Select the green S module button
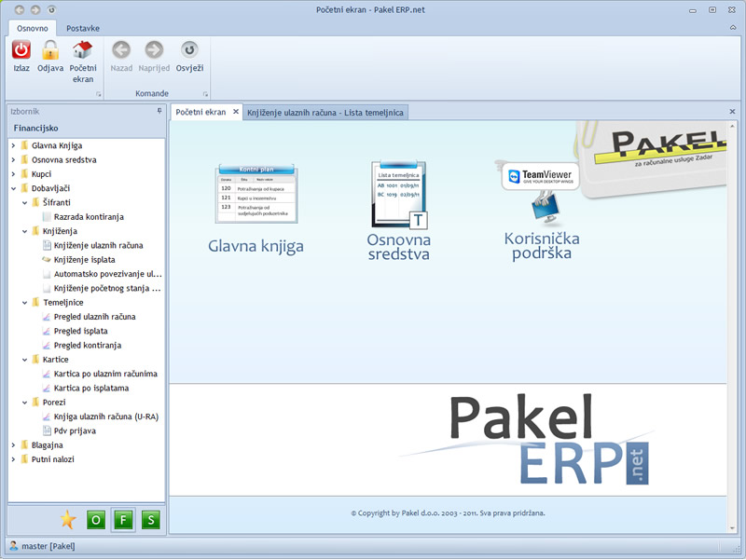 pos(151,520)
